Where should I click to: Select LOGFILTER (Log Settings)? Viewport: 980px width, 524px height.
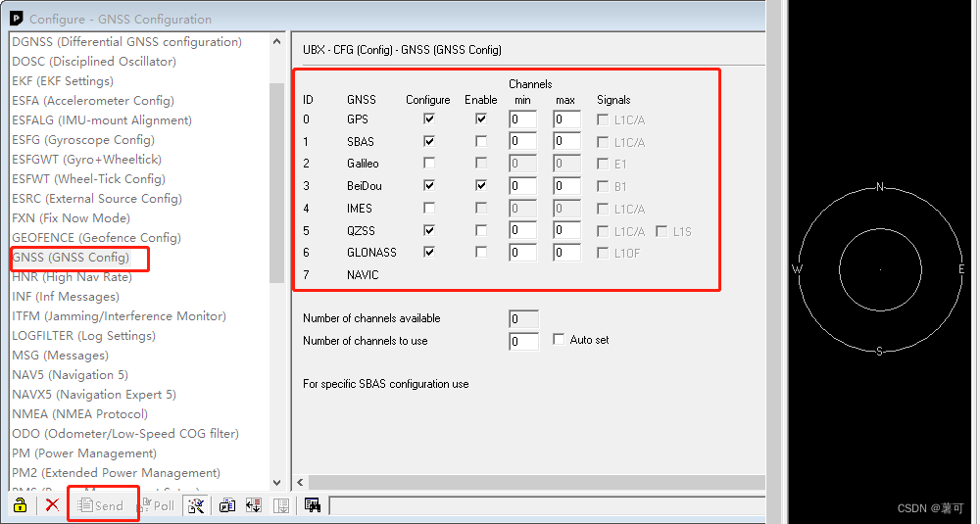[83, 336]
